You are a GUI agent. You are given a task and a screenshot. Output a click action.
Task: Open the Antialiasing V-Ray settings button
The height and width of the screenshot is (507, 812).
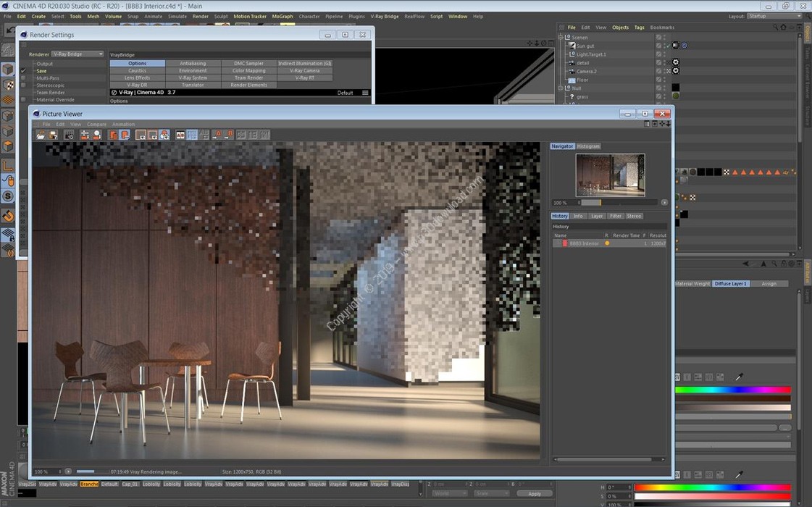[193, 64]
